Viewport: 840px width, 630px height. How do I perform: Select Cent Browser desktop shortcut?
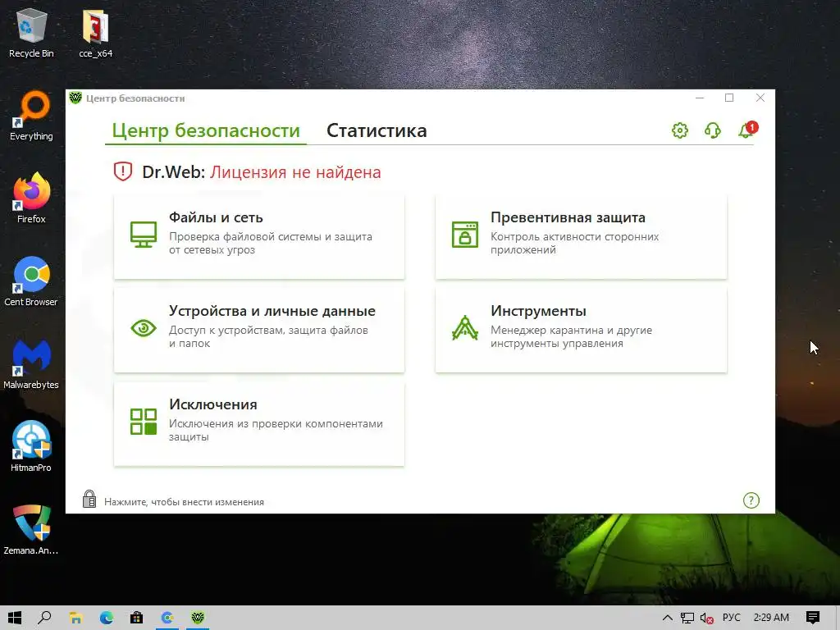coord(31,282)
